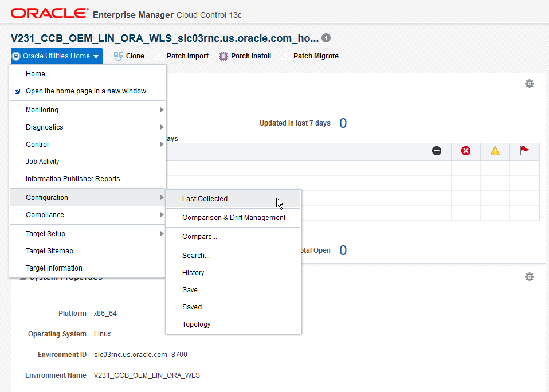Toggle the Oracle Utilities Home dropdown arrow
Viewport: 549px width, 392px height.
(96, 56)
